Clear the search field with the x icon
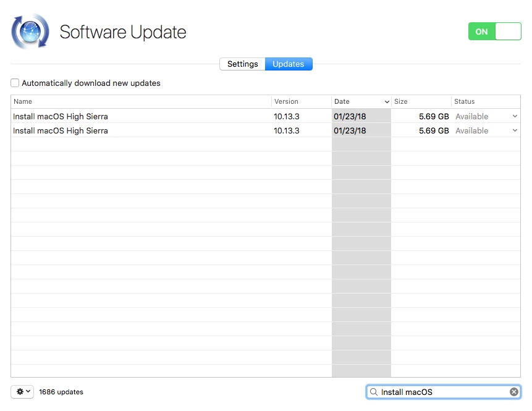532x411 pixels. point(514,392)
